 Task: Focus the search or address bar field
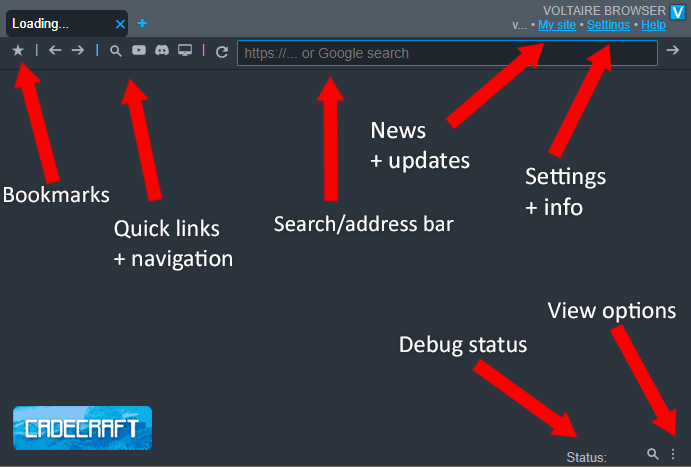click(446, 53)
